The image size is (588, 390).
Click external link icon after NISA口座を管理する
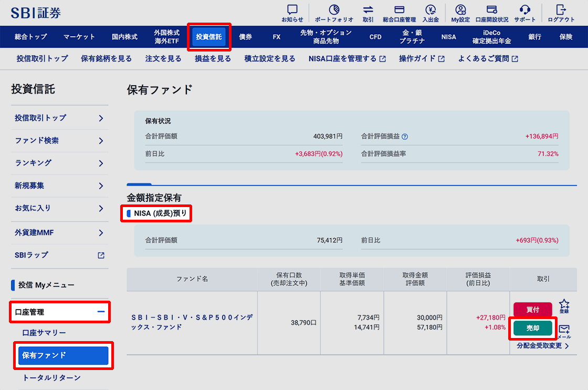pos(383,59)
